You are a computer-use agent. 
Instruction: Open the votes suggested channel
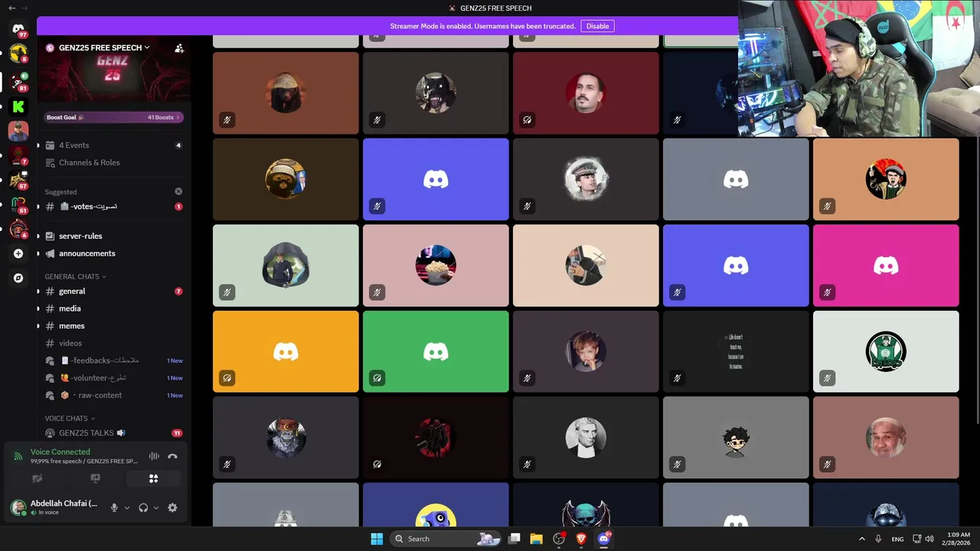click(113, 207)
